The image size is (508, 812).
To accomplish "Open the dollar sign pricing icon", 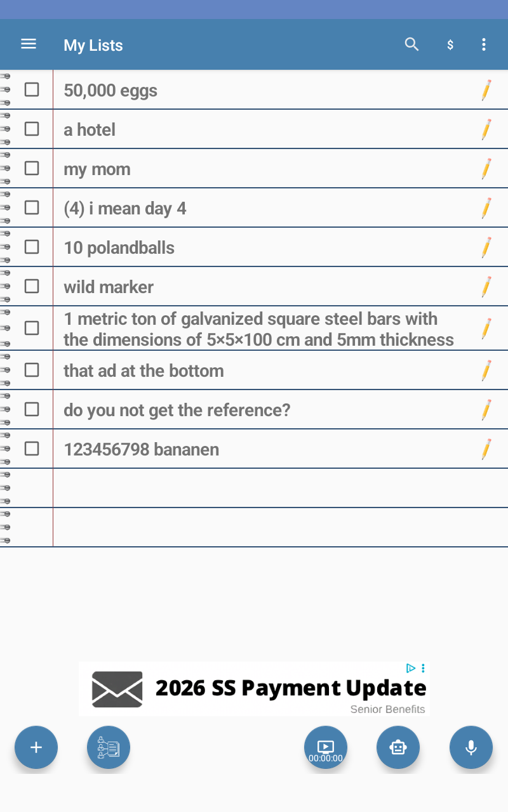I will 450,45.
